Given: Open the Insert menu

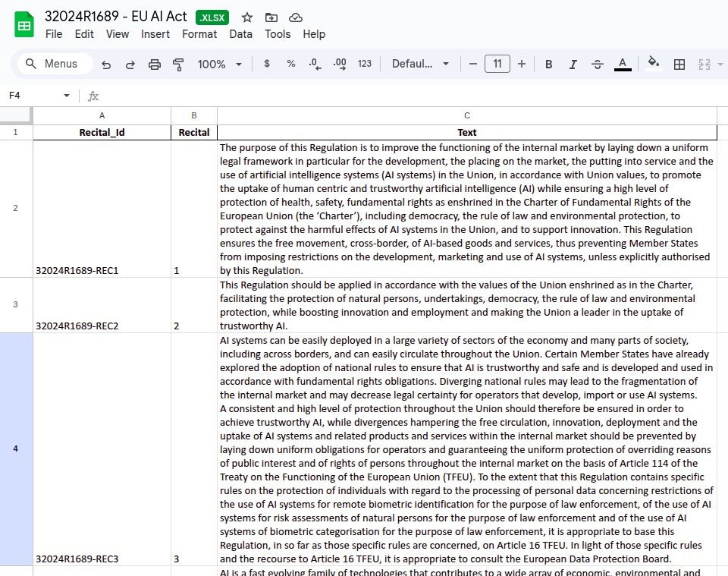Looking at the screenshot, I should (x=155, y=34).
